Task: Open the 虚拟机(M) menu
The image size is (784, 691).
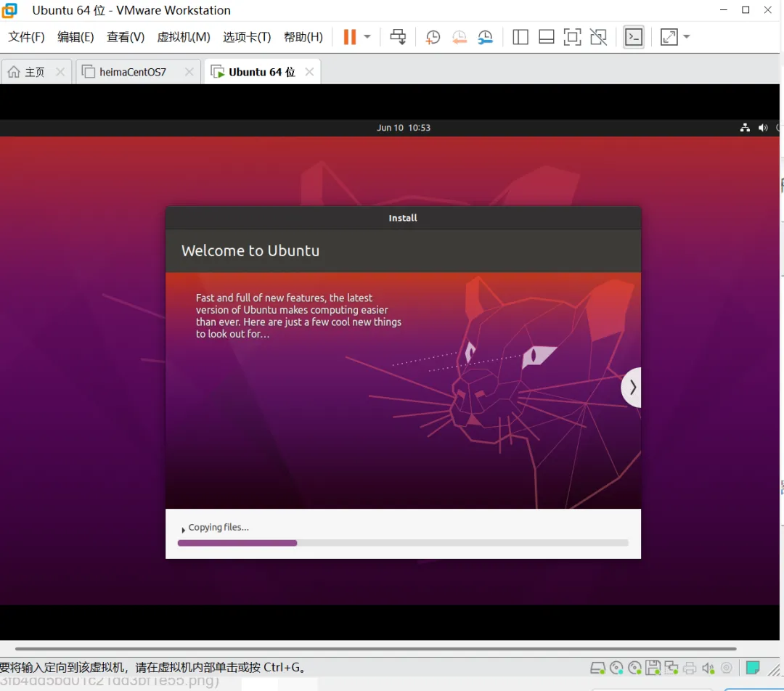Action: [x=184, y=37]
